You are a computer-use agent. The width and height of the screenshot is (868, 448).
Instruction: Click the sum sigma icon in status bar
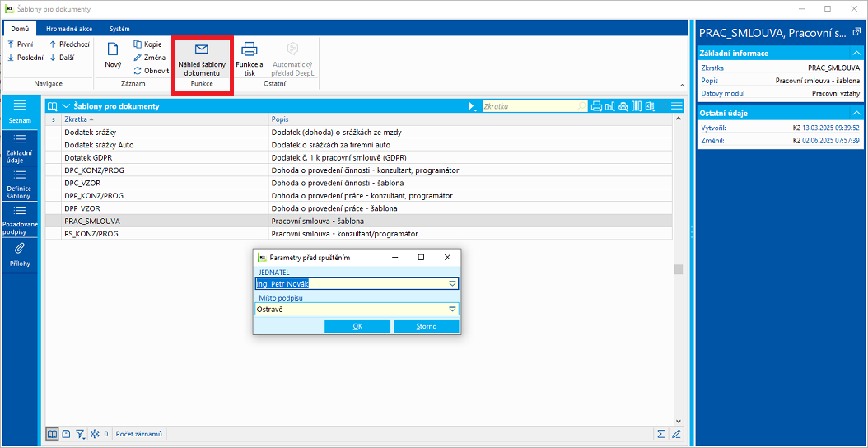661,434
